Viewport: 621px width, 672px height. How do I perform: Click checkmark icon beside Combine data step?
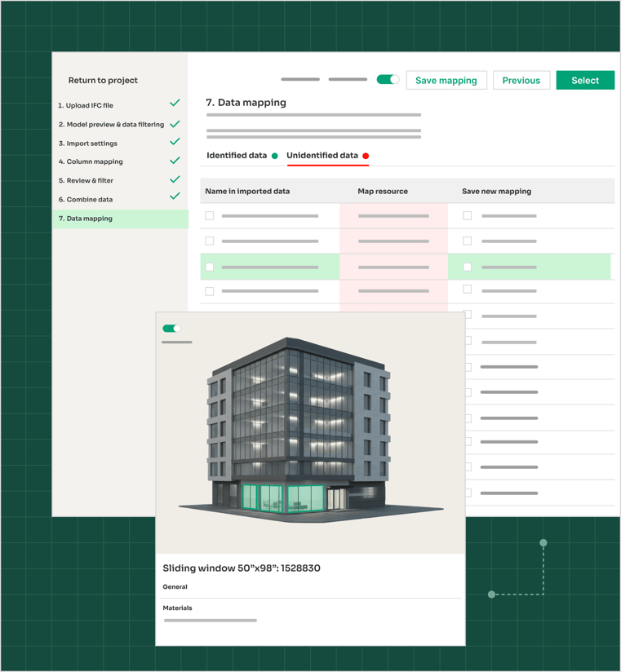pos(175,197)
